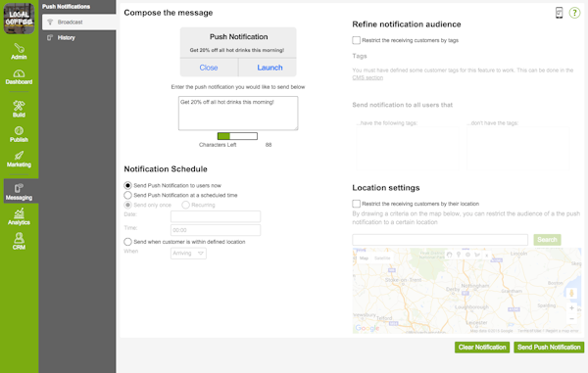Screen dimensions: 588x373
Task: Open the Local Coffee app logo
Action: (20, 19)
